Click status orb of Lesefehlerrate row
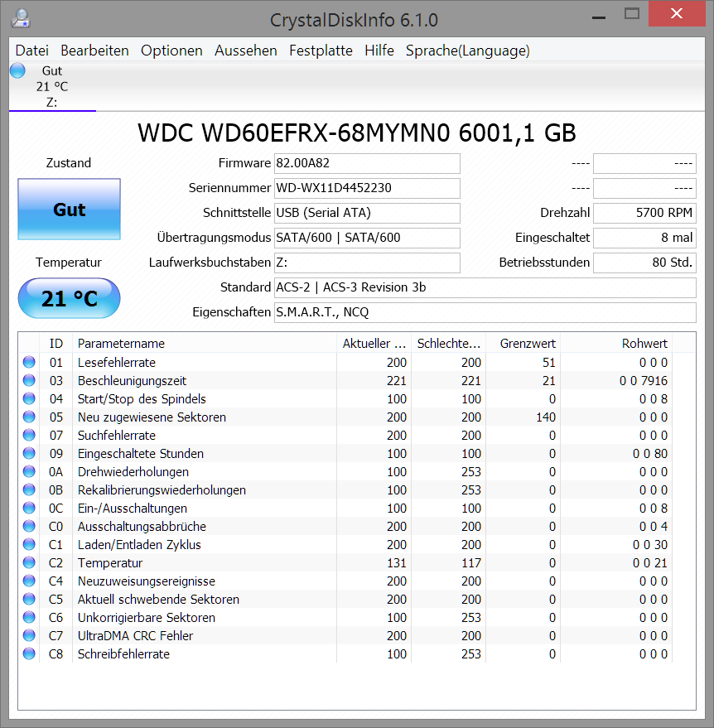 click(29, 362)
